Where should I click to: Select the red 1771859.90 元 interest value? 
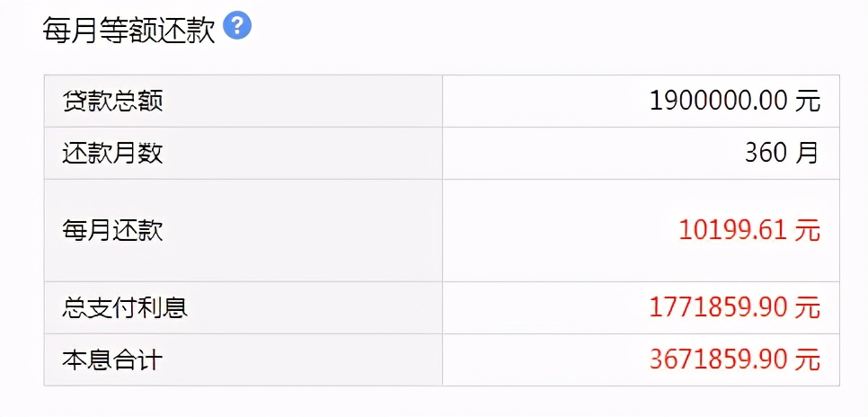[735, 307]
